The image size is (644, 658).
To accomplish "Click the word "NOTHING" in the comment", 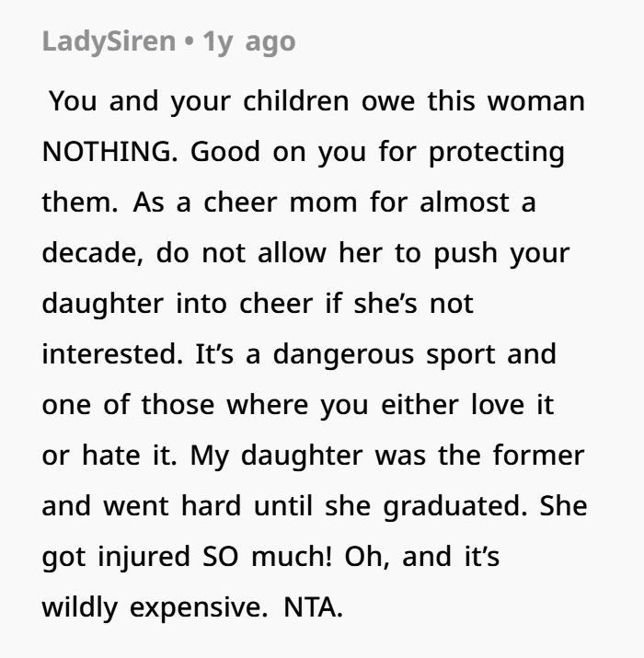I will tap(109, 152).
